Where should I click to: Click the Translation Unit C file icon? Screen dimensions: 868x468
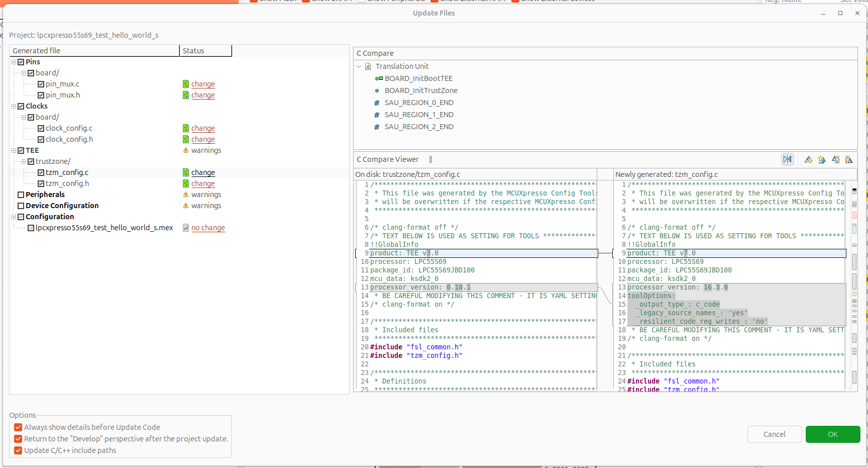[x=368, y=66]
